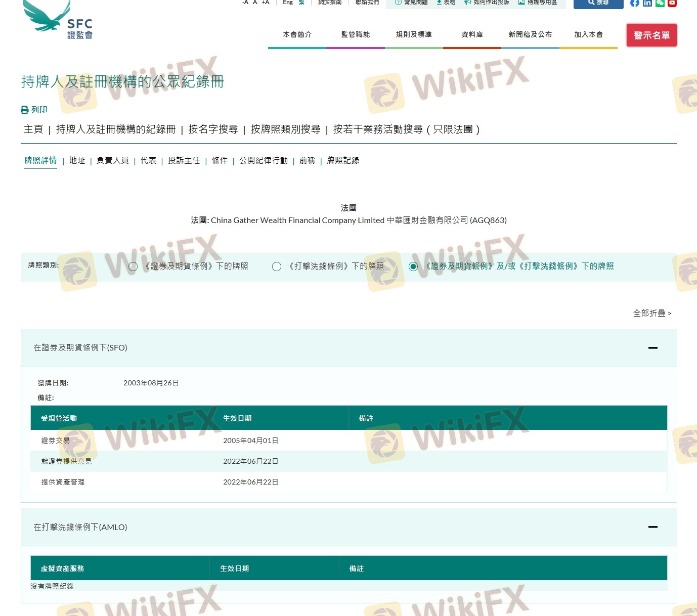Screen dimensions: 697x616
Task: Click the 虛擬資產服務 column header
Action: pos(63,568)
